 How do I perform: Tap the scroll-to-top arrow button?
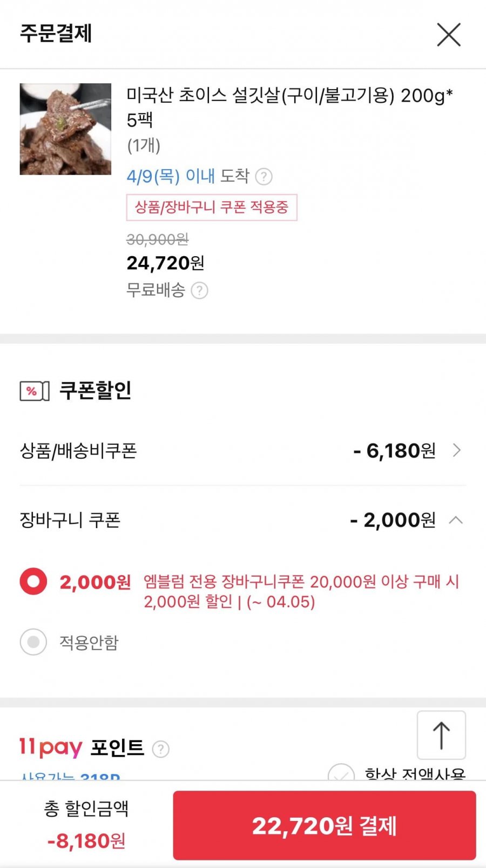[x=441, y=735]
